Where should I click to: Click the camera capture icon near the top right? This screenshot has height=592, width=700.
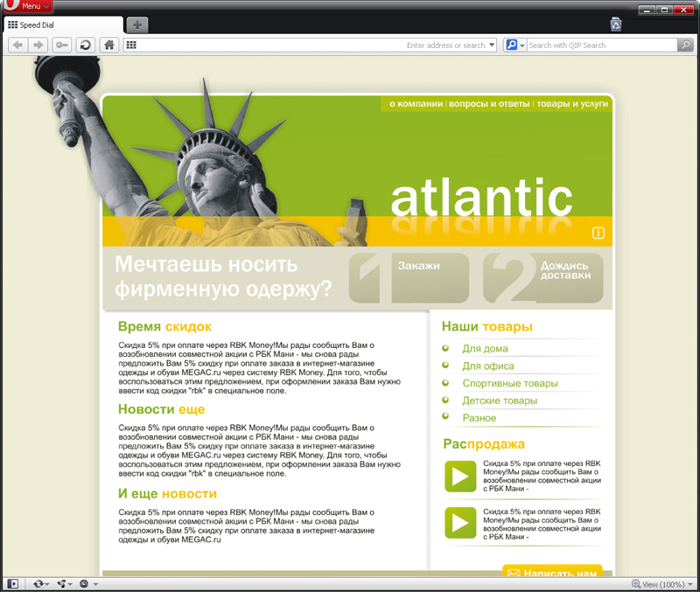615,24
